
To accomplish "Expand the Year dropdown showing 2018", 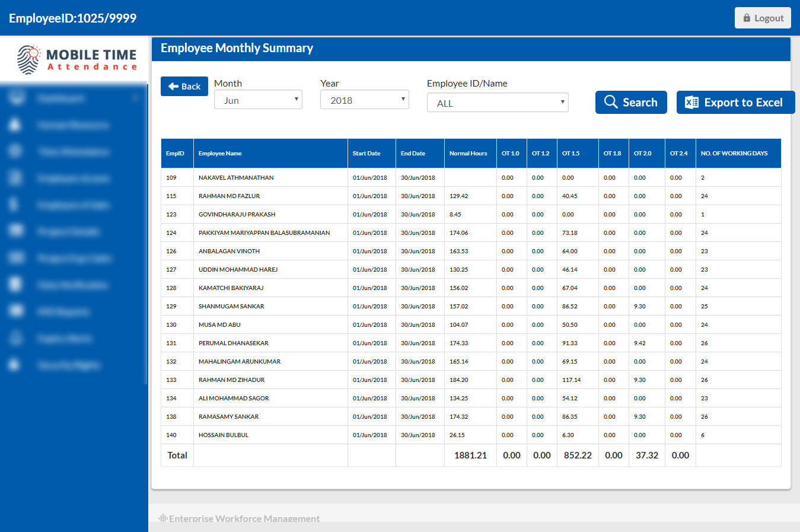I will pyautogui.click(x=365, y=100).
